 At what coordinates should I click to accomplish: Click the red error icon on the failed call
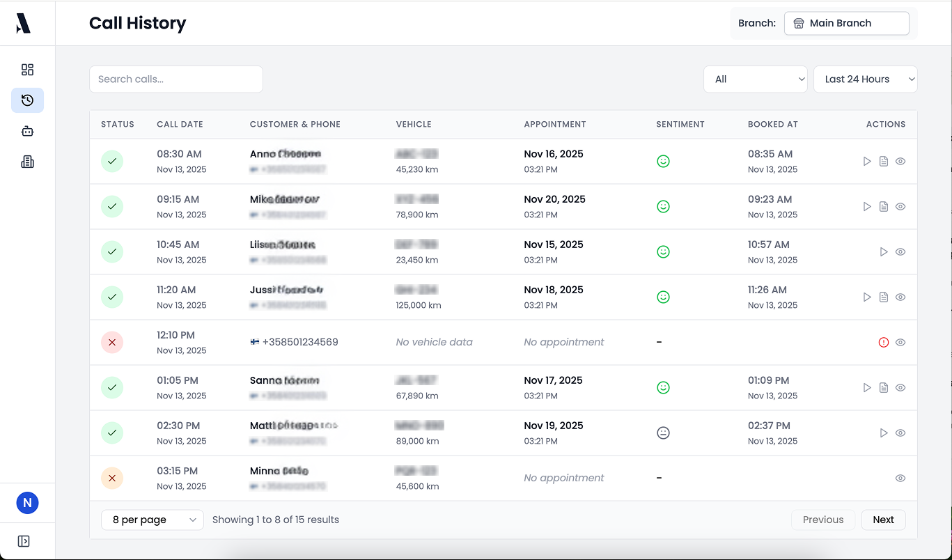883,342
